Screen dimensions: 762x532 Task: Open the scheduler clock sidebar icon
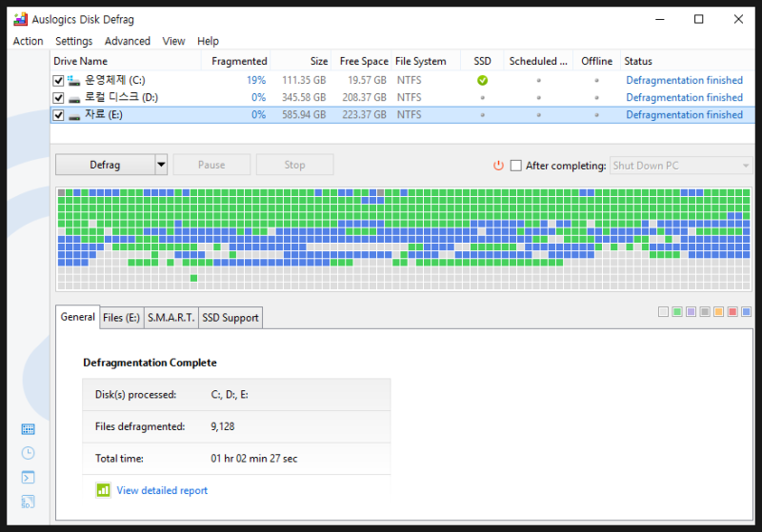28,453
